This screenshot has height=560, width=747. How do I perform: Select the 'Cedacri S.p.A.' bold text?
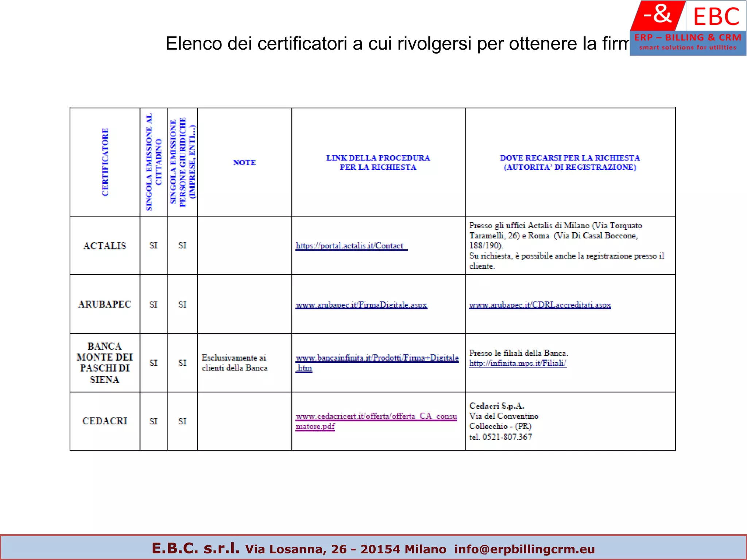[x=497, y=406]
